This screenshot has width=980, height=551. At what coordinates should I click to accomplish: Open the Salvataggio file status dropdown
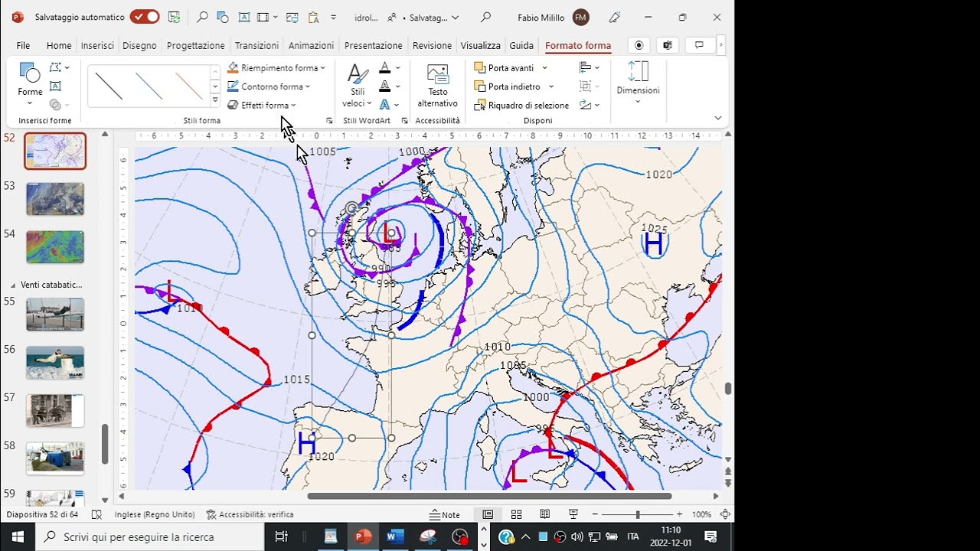pos(433,17)
